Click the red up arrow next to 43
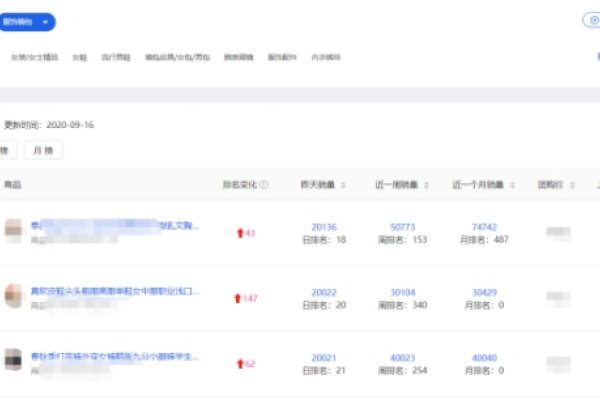Viewport: 600px width, 400px height. pos(239,233)
